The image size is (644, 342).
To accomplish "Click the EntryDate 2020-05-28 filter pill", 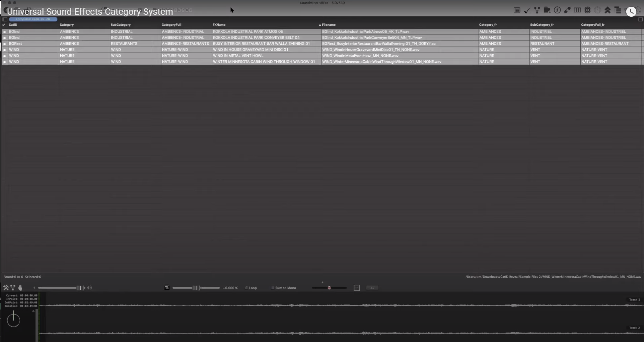I will [33, 19].
